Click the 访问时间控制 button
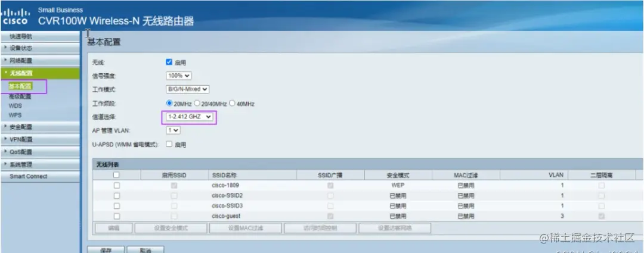Image resolution: width=644 pixels, height=253 pixels. (x=320, y=229)
